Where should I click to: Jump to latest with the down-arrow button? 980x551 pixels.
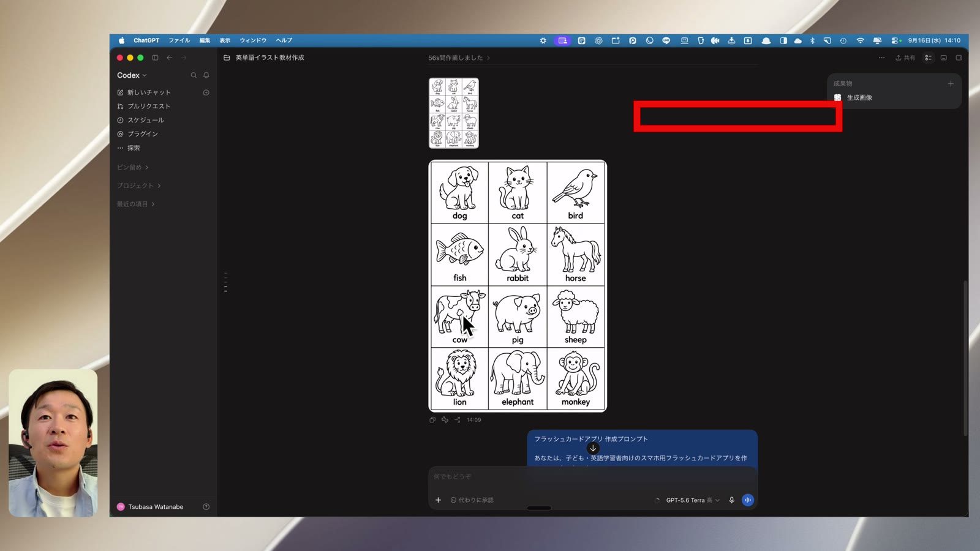pos(593,448)
